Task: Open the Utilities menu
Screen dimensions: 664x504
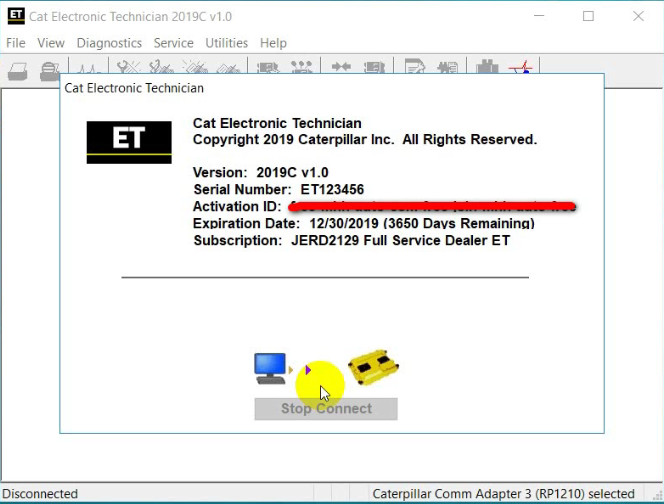Action: [x=227, y=43]
